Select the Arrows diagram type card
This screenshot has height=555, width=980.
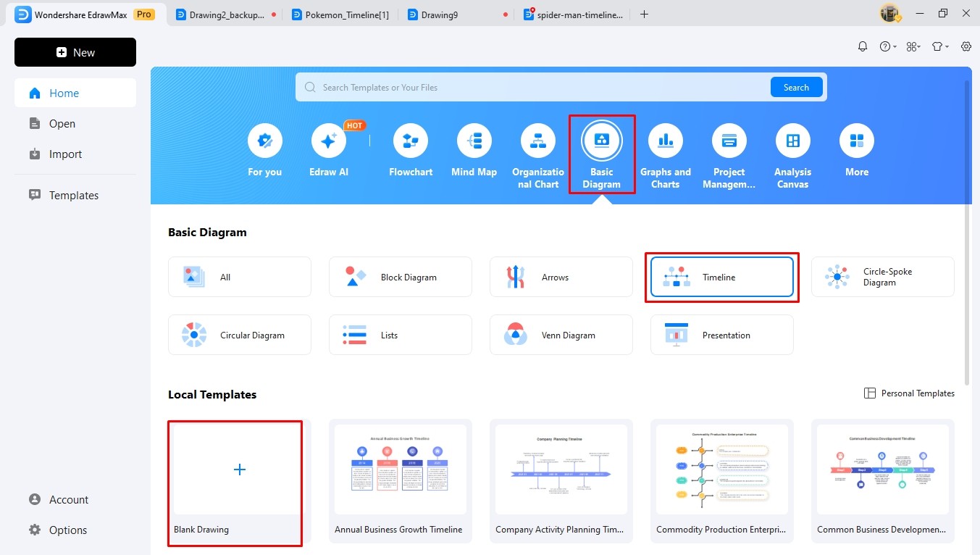tap(561, 277)
